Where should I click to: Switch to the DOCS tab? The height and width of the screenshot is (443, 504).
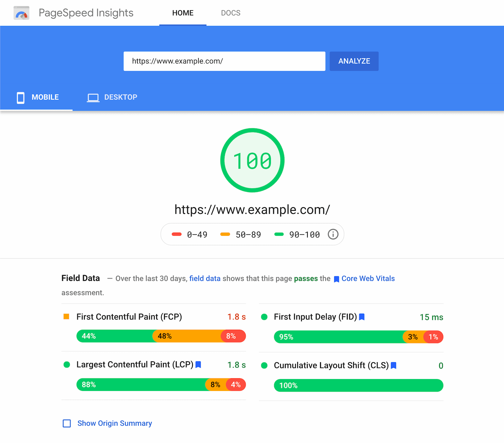coord(231,13)
